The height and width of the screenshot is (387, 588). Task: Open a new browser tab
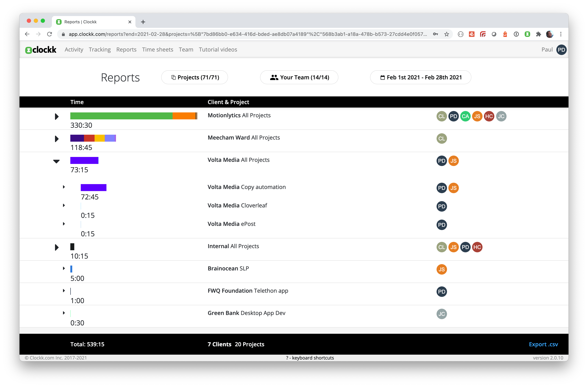click(x=143, y=22)
